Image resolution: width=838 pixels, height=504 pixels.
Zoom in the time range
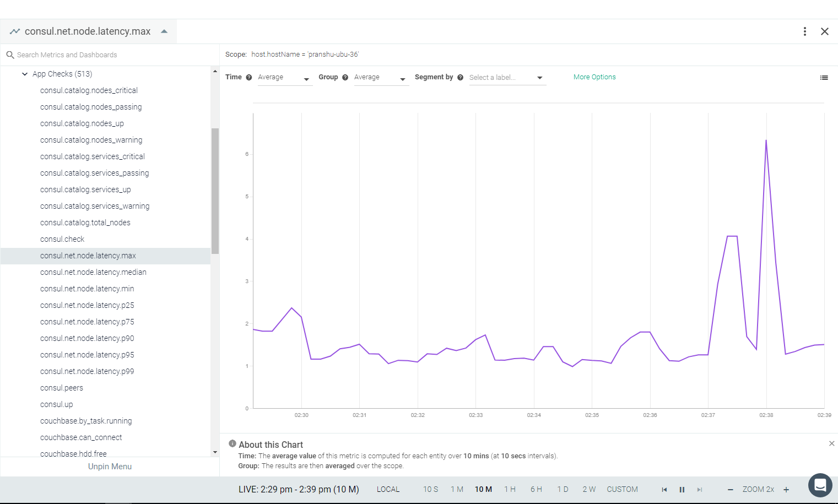(x=786, y=490)
